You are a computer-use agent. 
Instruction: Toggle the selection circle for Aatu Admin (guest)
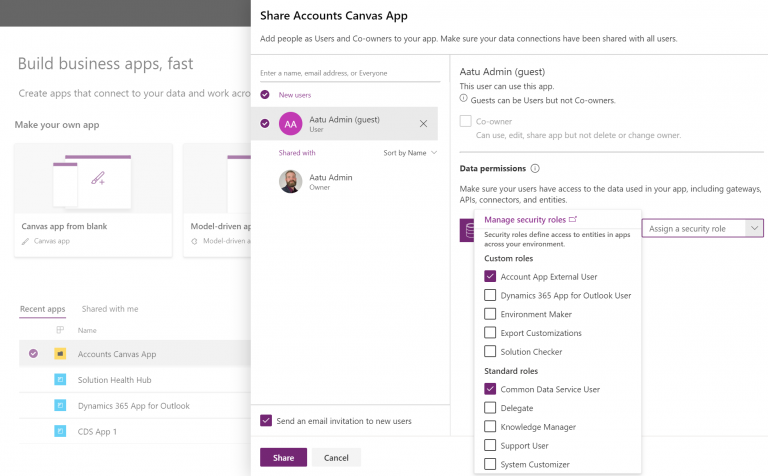point(265,123)
